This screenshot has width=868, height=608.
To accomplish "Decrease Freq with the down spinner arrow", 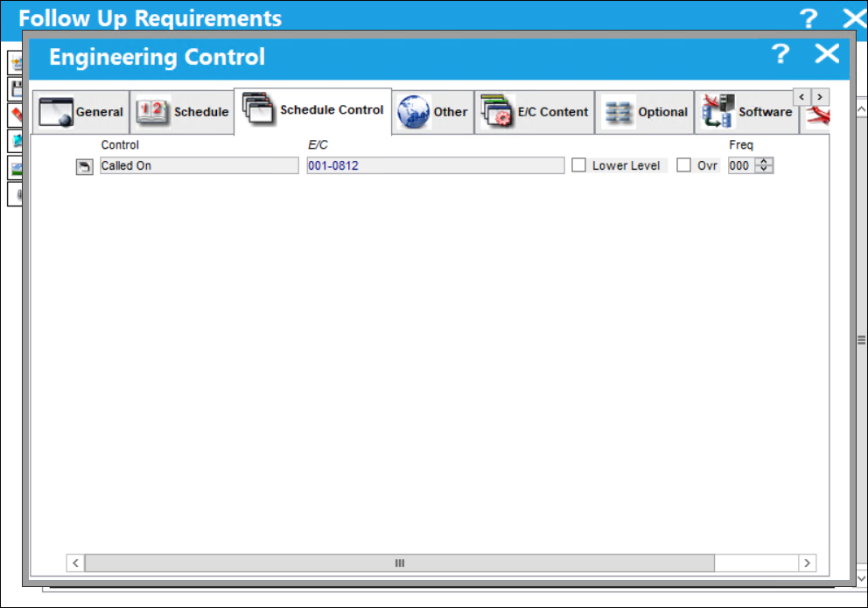I will [764, 170].
